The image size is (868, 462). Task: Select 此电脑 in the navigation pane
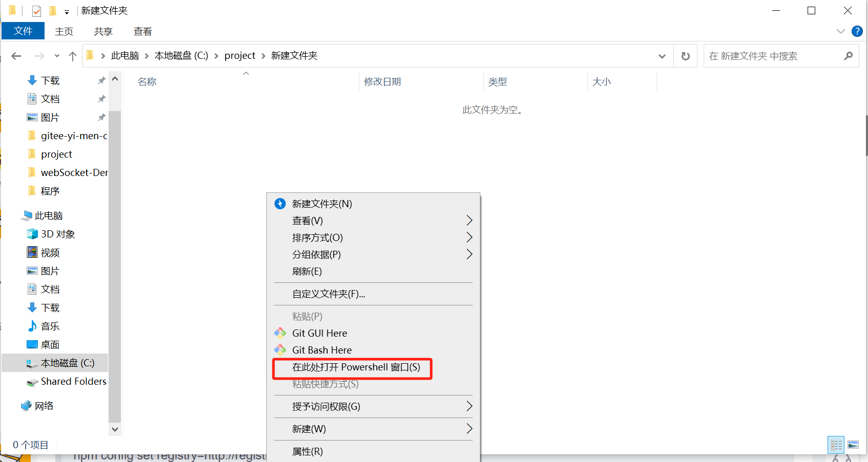pyautogui.click(x=42, y=215)
